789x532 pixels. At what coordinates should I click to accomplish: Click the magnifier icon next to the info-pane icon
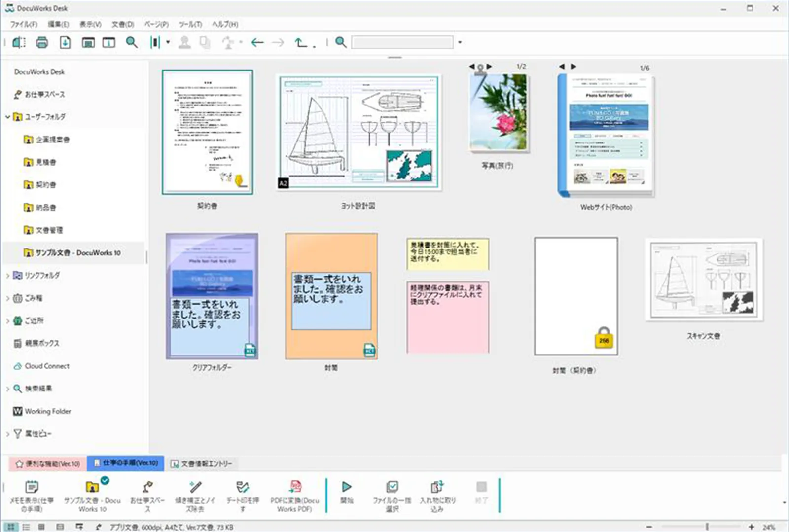(x=132, y=42)
